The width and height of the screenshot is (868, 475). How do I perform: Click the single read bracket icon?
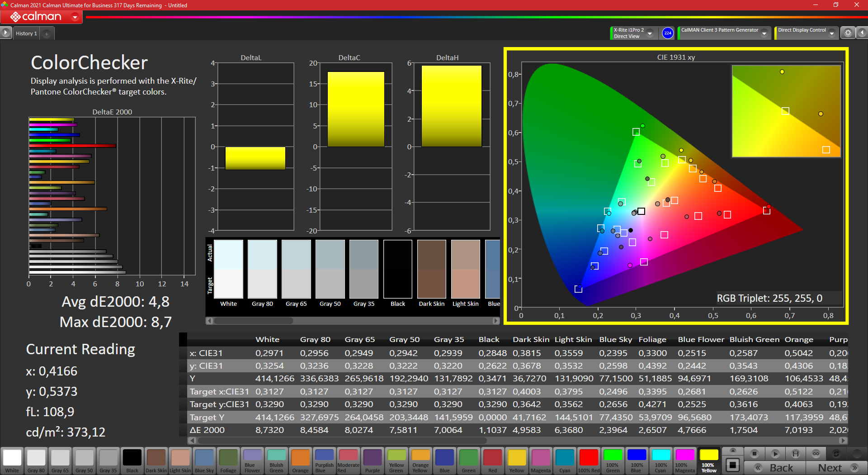click(x=796, y=454)
